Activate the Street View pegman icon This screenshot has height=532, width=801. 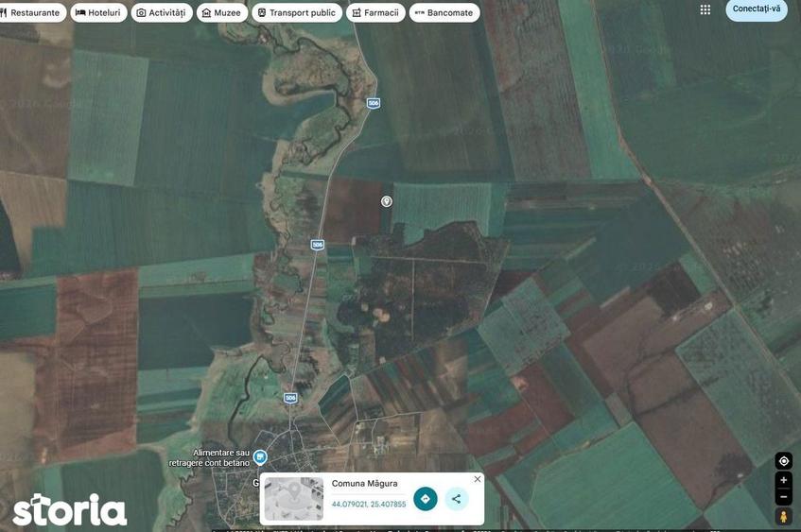(x=784, y=516)
